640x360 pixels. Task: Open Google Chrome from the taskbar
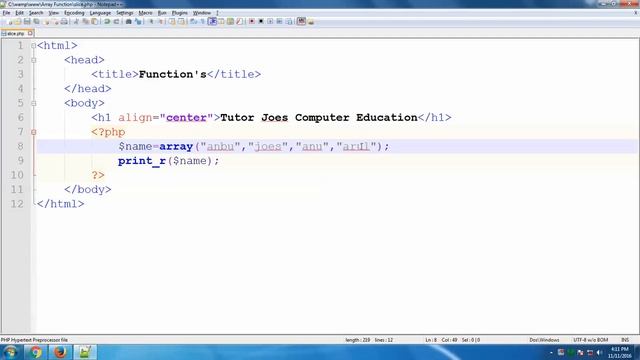tap(36, 352)
